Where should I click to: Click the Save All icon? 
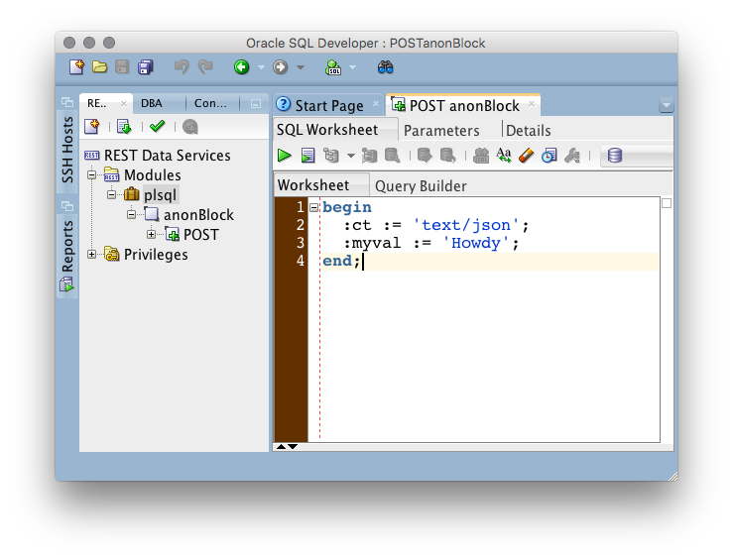click(x=146, y=67)
